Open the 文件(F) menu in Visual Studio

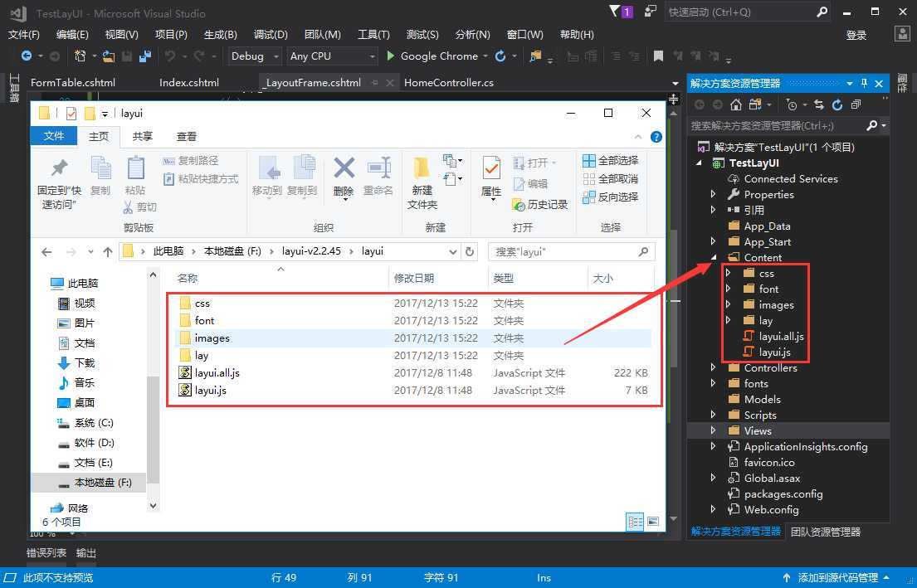[24, 35]
